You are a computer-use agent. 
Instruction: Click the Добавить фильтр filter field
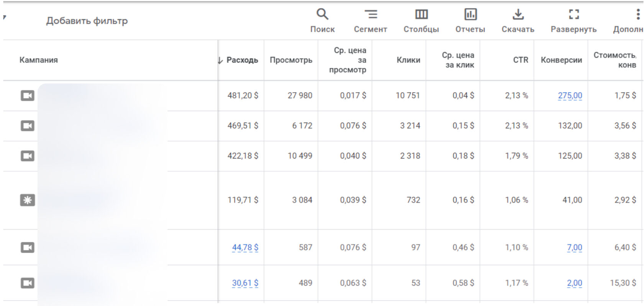point(87,21)
